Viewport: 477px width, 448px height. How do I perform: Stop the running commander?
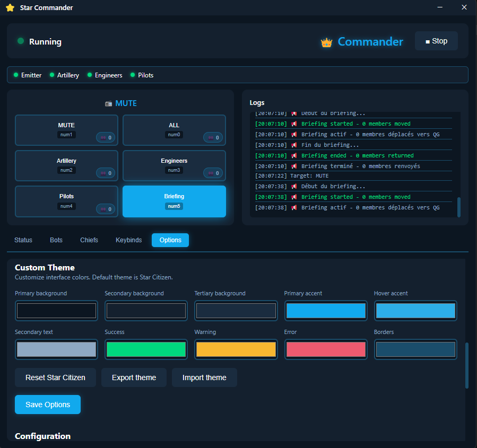[436, 41]
